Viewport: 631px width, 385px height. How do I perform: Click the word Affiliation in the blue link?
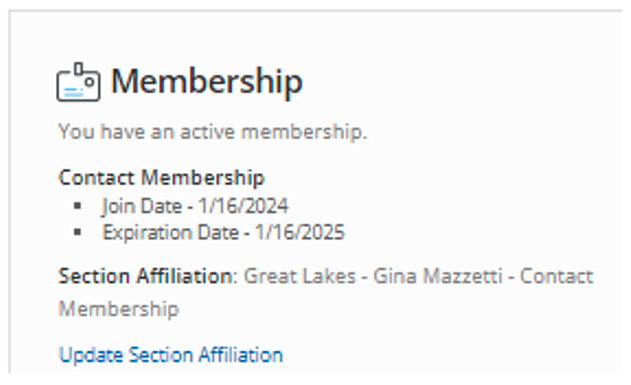241,355
